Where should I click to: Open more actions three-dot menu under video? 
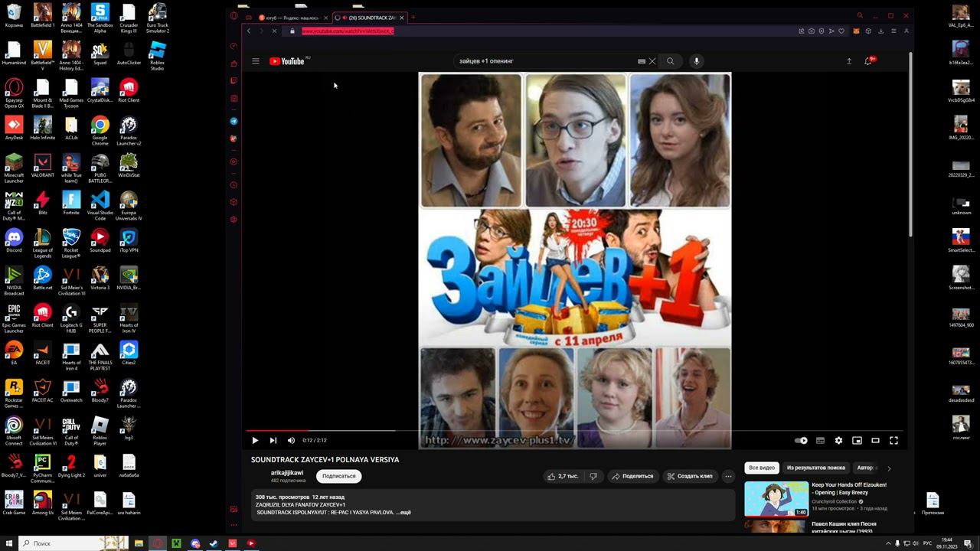pyautogui.click(x=728, y=476)
